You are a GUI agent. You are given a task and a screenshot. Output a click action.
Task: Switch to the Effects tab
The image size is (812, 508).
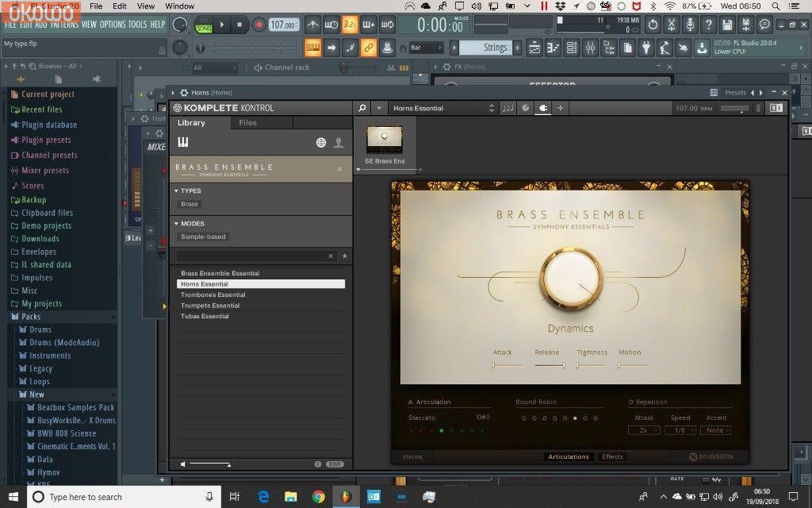pyautogui.click(x=612, y=456)
